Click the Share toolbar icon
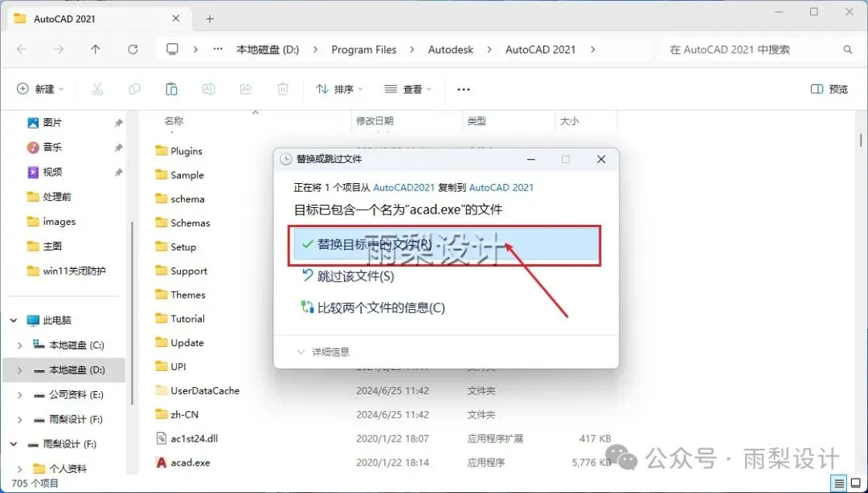The height and width of the screenshot is (493, 868). pyautogui.click(x=245, y=89)
